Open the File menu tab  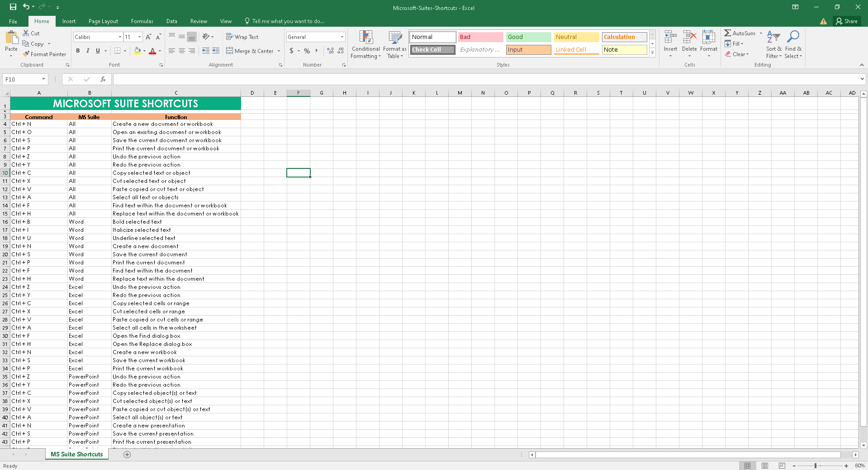pos(13,21)
